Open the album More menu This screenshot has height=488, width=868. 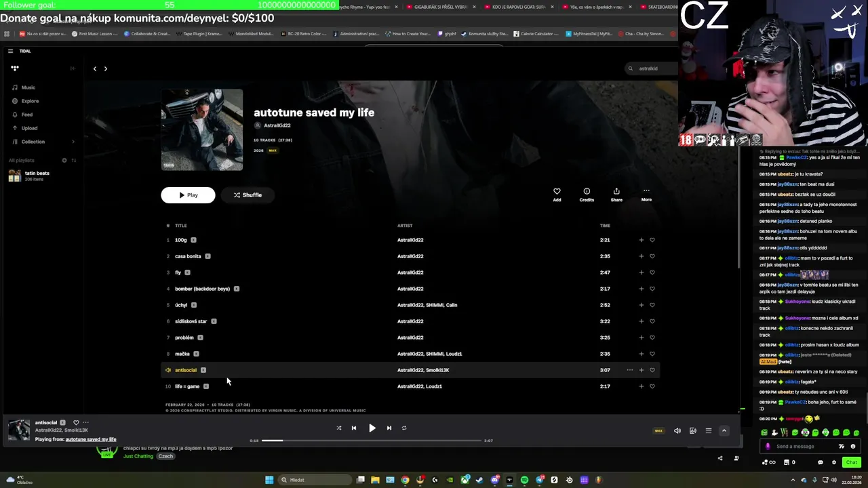coord(646,195)
